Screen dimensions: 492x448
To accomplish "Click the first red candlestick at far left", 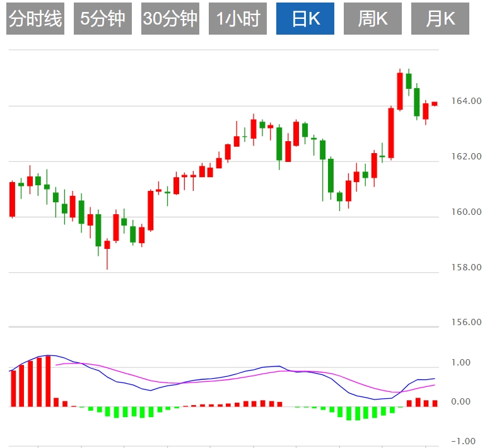I will coord(12,199).
